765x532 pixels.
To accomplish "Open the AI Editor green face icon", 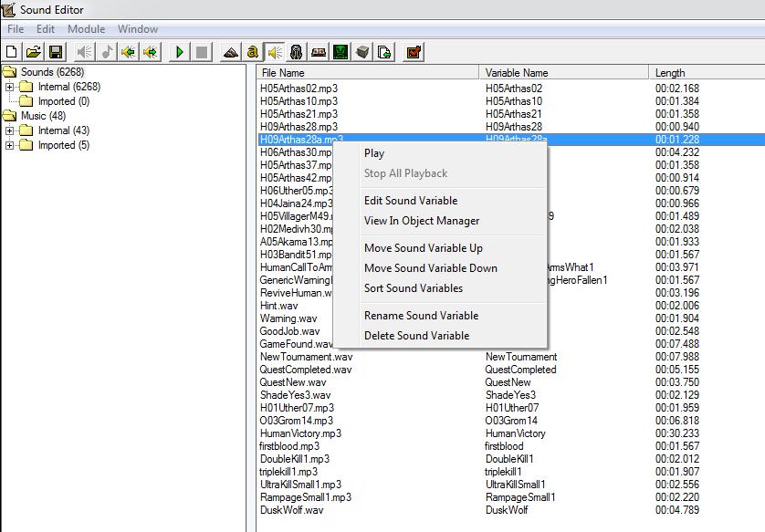I will (x=341, y=52).
